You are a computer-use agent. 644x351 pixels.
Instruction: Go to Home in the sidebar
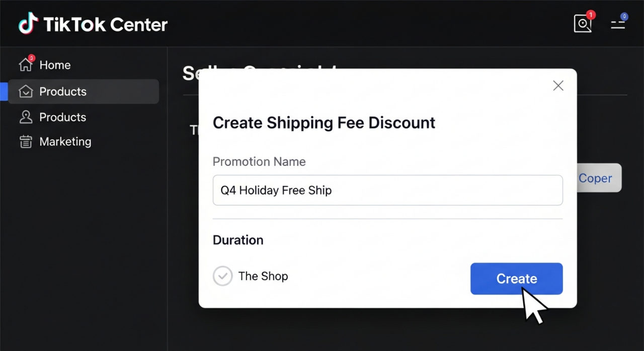click(55, 65)
